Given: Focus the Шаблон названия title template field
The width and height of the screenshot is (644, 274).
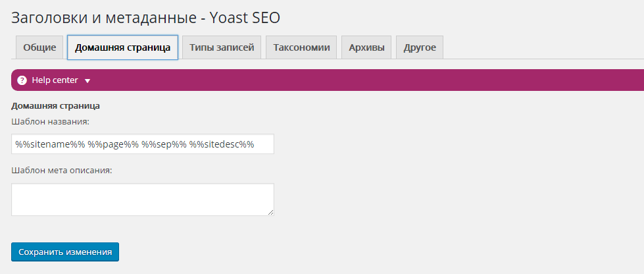Looking at the screenshot, I should pos(143,144).
